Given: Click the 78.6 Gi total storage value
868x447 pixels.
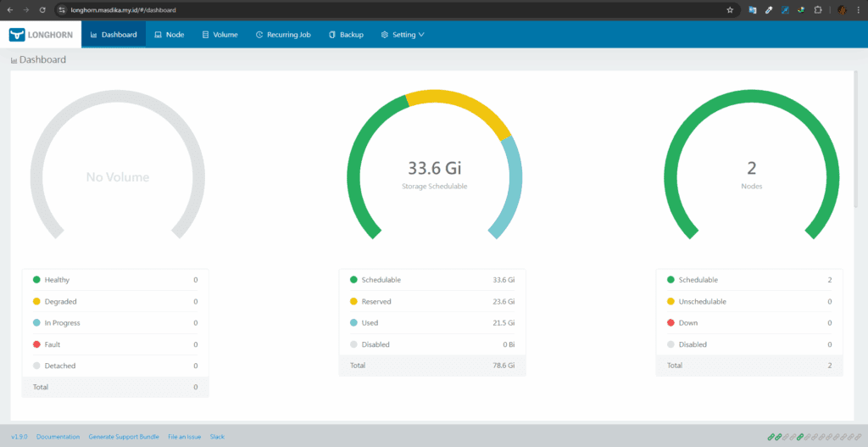Looking at the screenshot, I should coord(504,366).
